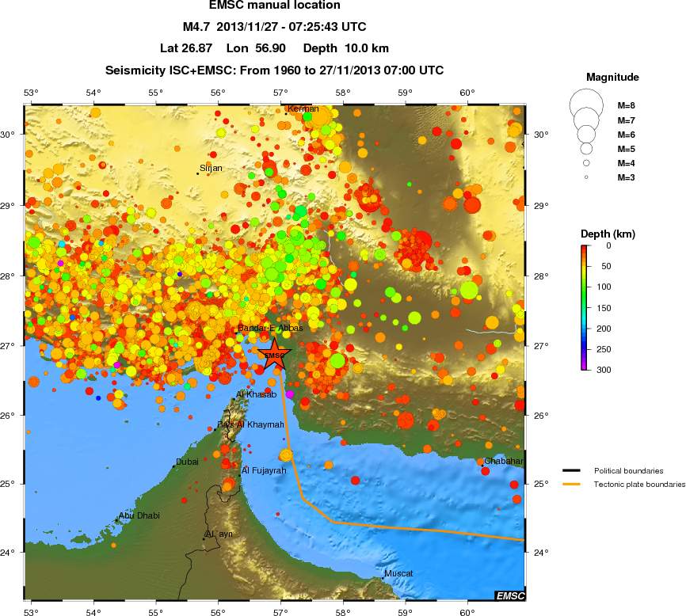Click the Abu Dhabi city label
Viewport: 686px width, 616px height.
tap(139, 515)
